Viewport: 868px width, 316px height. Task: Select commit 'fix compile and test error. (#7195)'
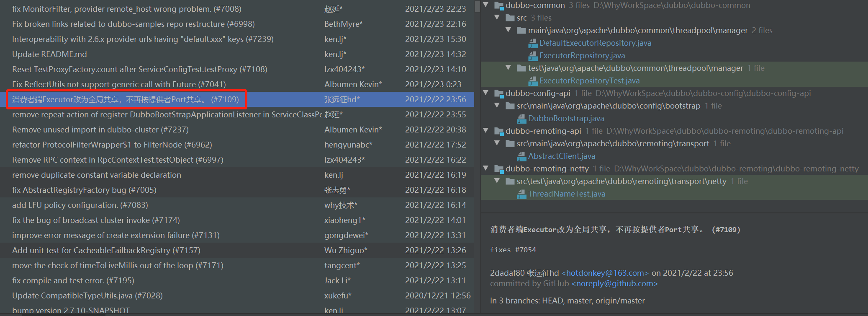(x=237, y=280)
